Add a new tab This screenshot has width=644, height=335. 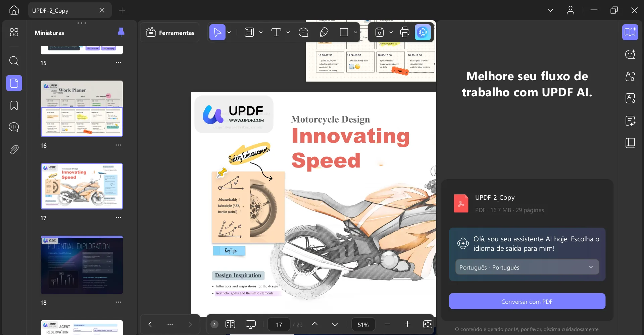[x=122, y=10]
